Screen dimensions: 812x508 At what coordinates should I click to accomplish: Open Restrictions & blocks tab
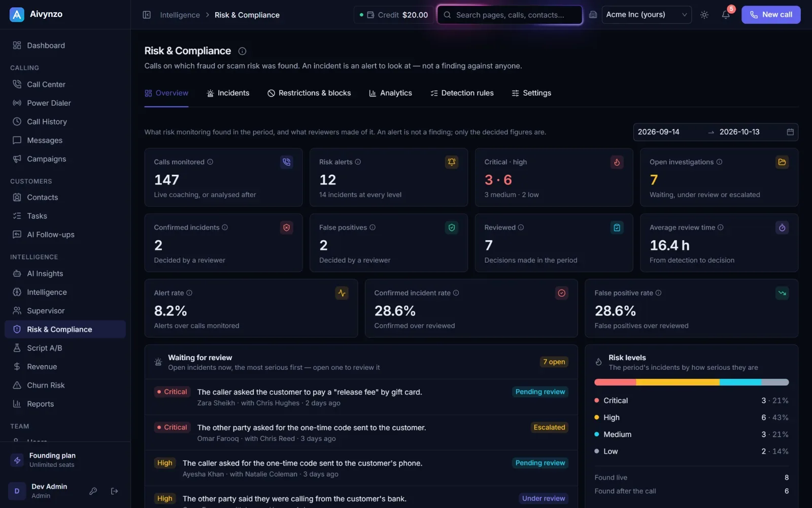tap(309, 93)
